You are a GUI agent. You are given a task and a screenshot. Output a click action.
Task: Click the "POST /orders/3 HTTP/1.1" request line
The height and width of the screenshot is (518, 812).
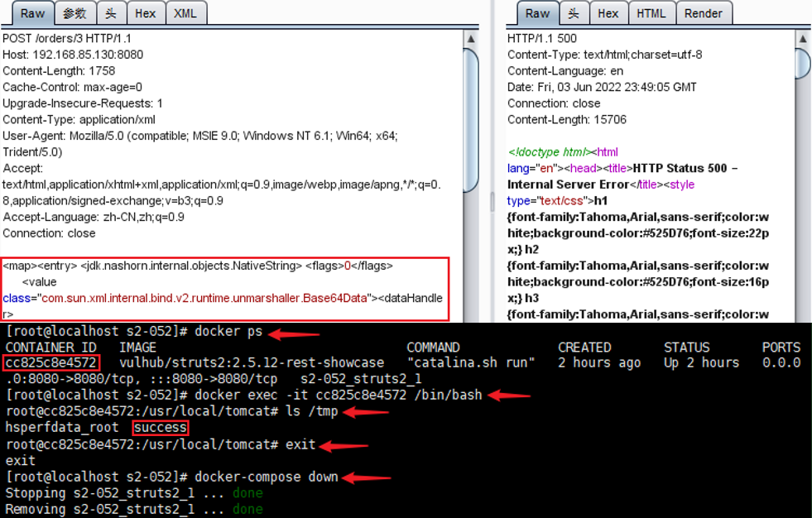(67, 38)
